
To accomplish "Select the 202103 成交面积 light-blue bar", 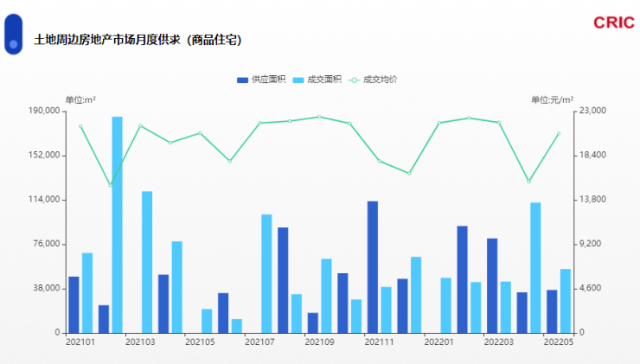I will point(147,262).
